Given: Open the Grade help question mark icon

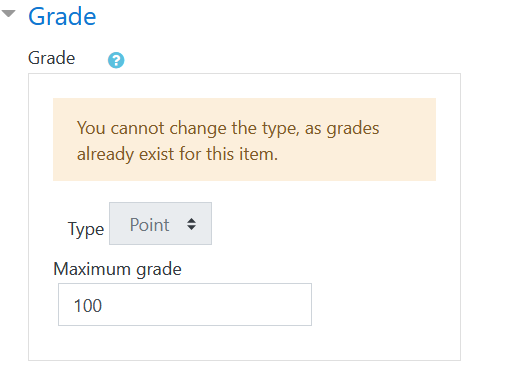Looking at the screenshot, I should [116, 60].
